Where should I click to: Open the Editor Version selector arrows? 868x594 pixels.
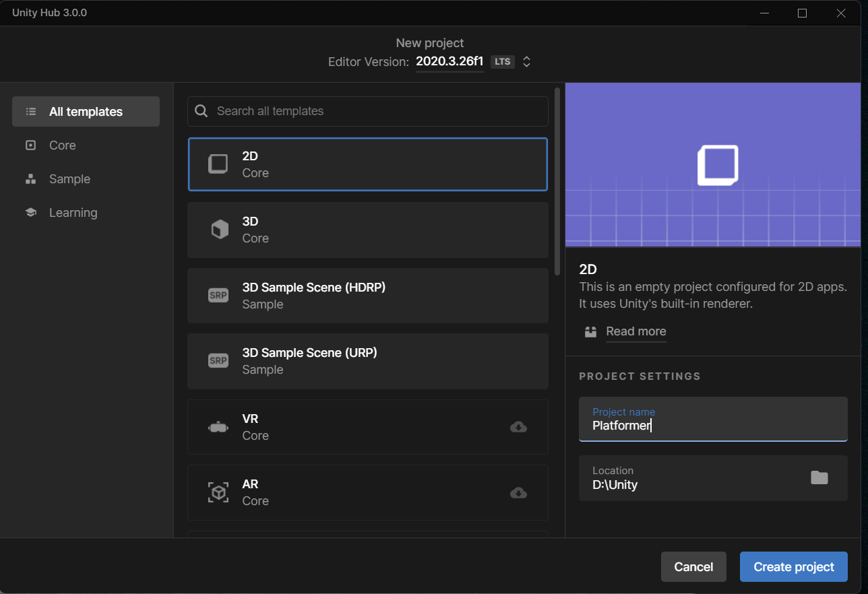pos(527,62)
